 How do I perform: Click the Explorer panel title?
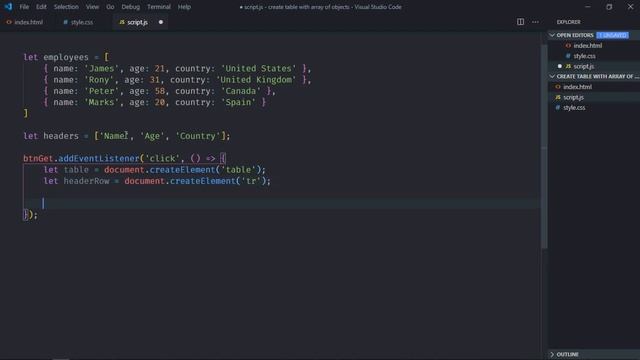pyautogui.click(x=568, y=22)
